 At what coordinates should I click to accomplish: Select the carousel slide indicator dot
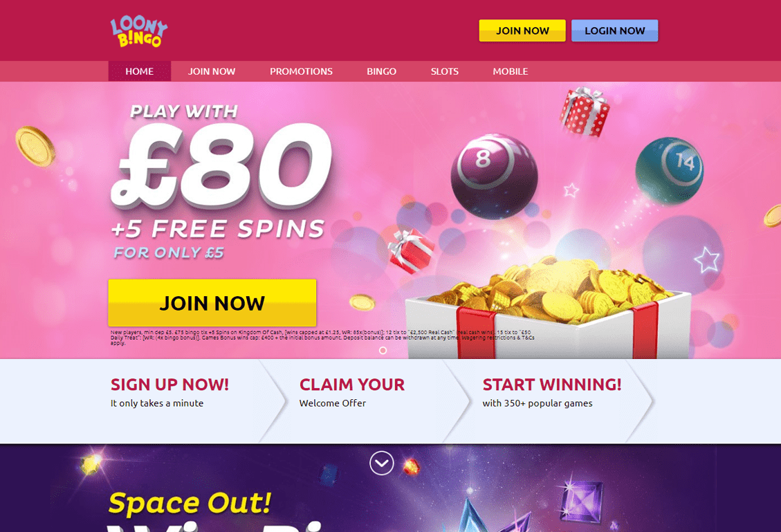[x=383, y=350]
